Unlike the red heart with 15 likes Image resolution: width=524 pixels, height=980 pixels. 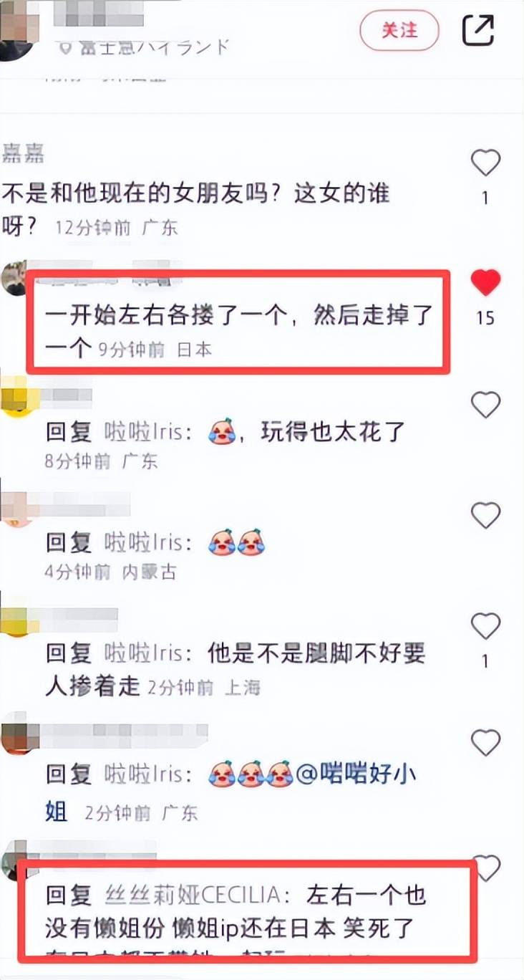tap(485, 284)
